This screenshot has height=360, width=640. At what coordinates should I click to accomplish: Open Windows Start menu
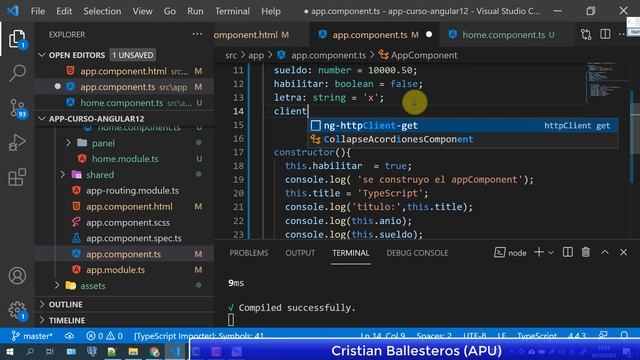point(9,351)
